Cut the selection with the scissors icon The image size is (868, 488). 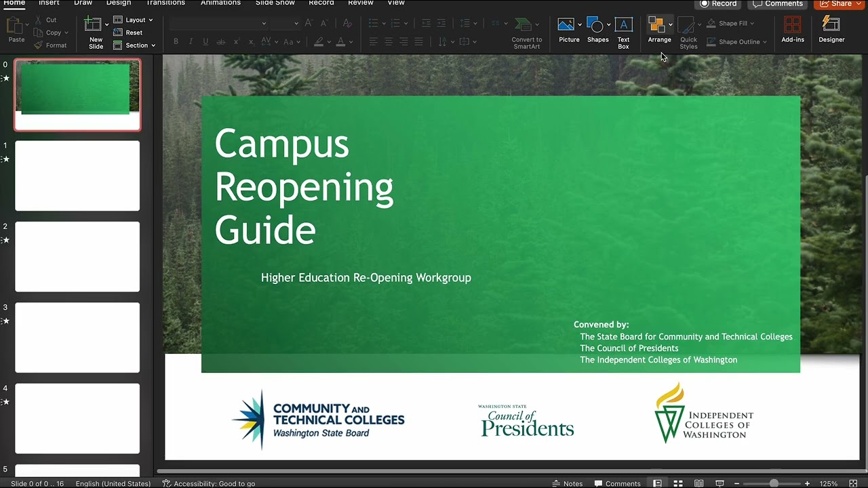pyautogui.click(x=39, y=20)
